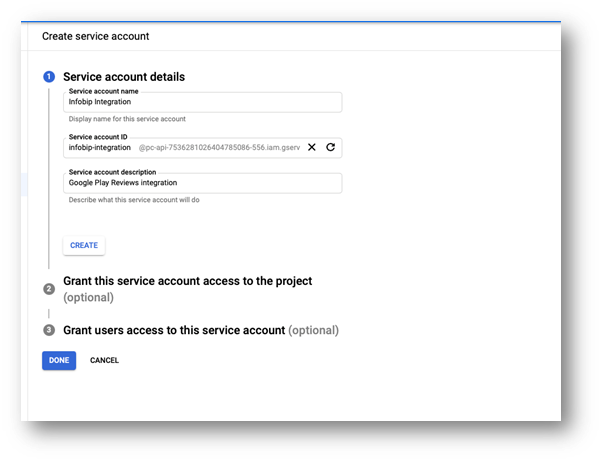603x463 pixels.
Task: Click into the Service account ID field
Action: [98, 148]
